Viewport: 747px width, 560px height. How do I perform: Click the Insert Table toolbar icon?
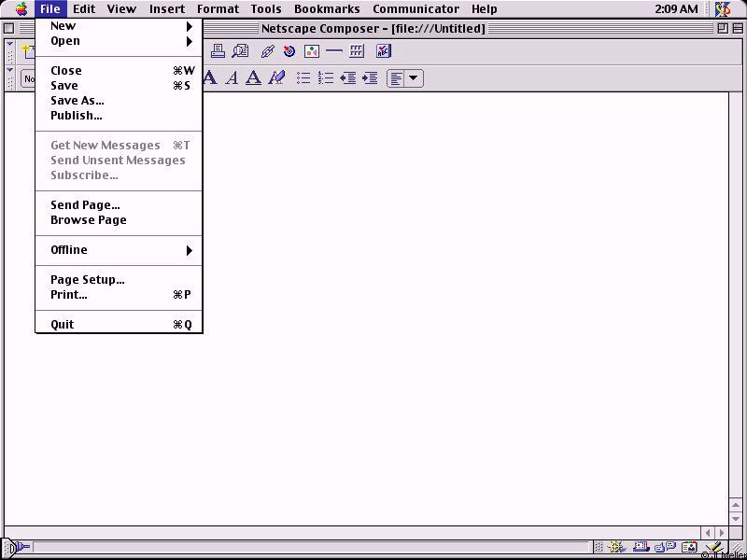357,51
